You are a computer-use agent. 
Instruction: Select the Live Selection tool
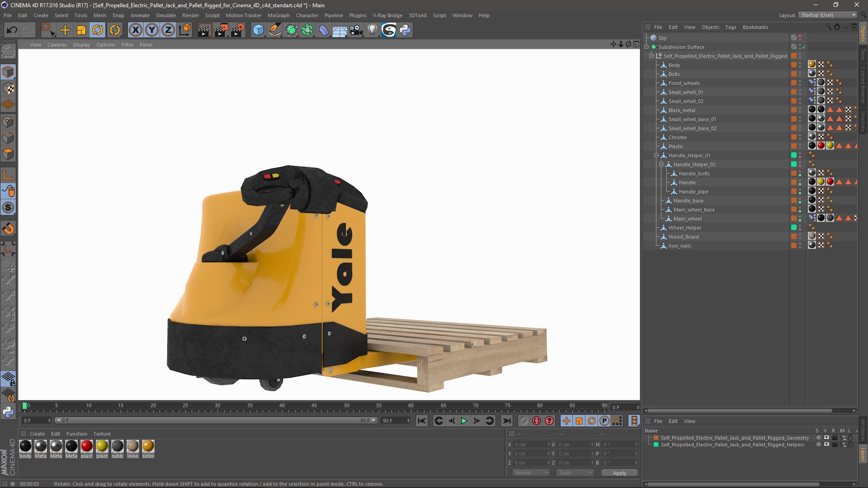[48, 30]
